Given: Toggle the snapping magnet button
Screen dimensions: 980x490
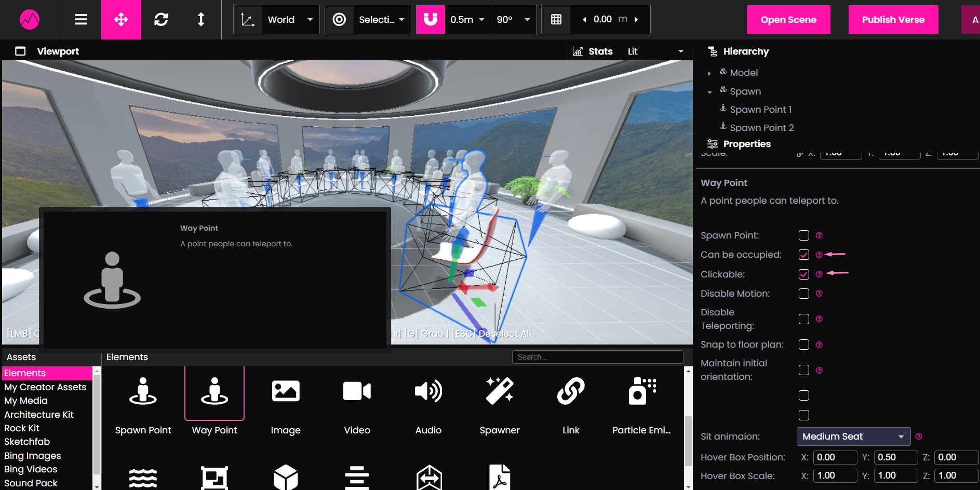Looking at the screenshot, I should (431, 20).
